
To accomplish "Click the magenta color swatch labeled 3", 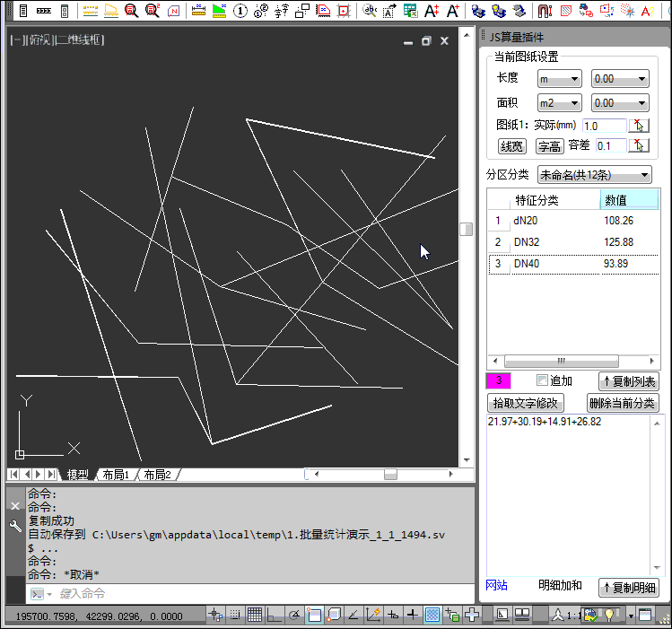I will pyautogui.click(x=499, y=380).
